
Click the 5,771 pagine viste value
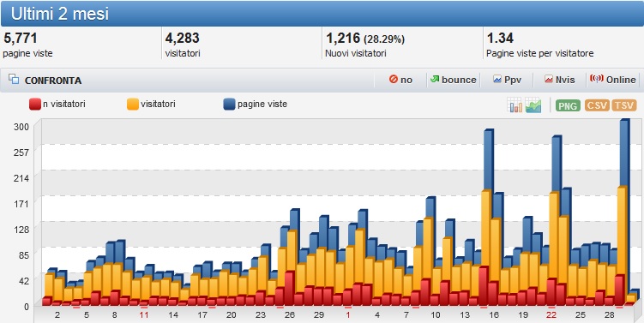pos(20,39)
